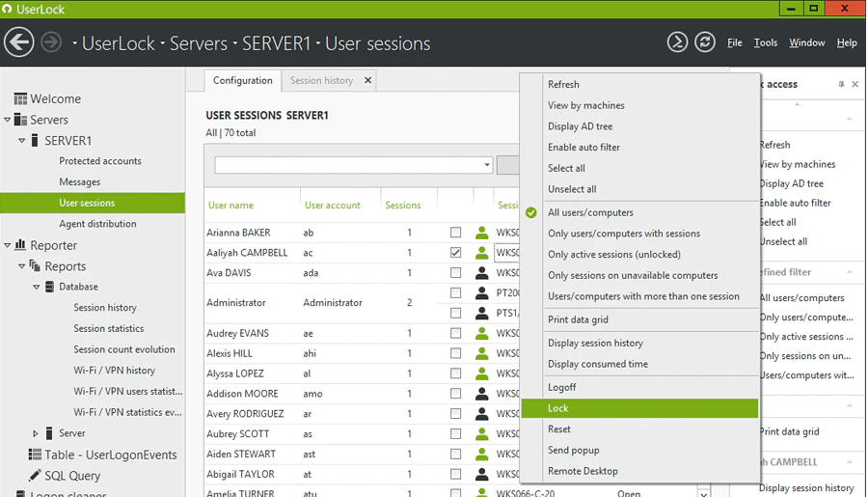Uncheck Aaliyah CAMPBELL's session checkbox
Screen dimensions: 868x497
pos(455,253)
